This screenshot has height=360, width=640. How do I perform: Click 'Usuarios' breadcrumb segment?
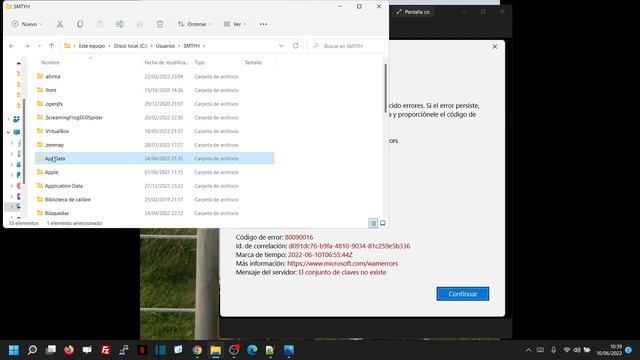[x=165, y=46]
